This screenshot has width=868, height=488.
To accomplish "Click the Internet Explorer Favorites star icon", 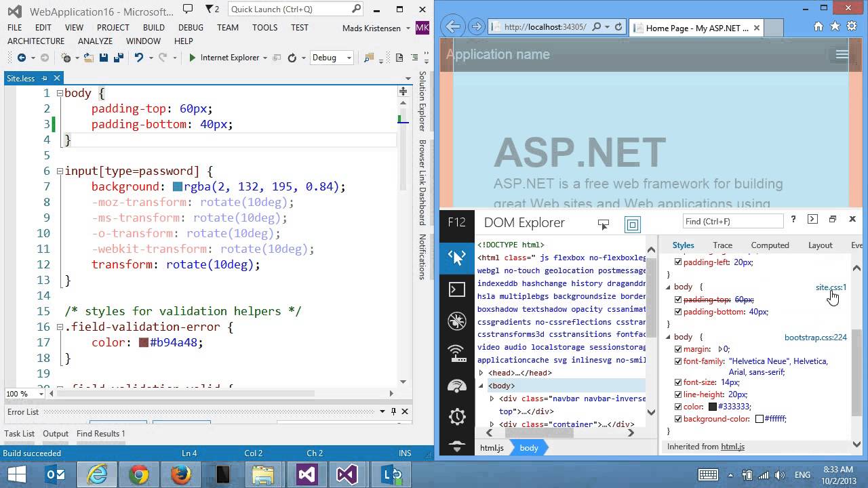I will pos(835,26).
